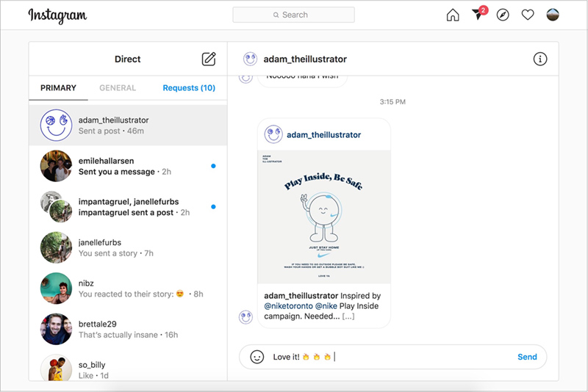Open Direct messages paper plane icon

(477, 14)
